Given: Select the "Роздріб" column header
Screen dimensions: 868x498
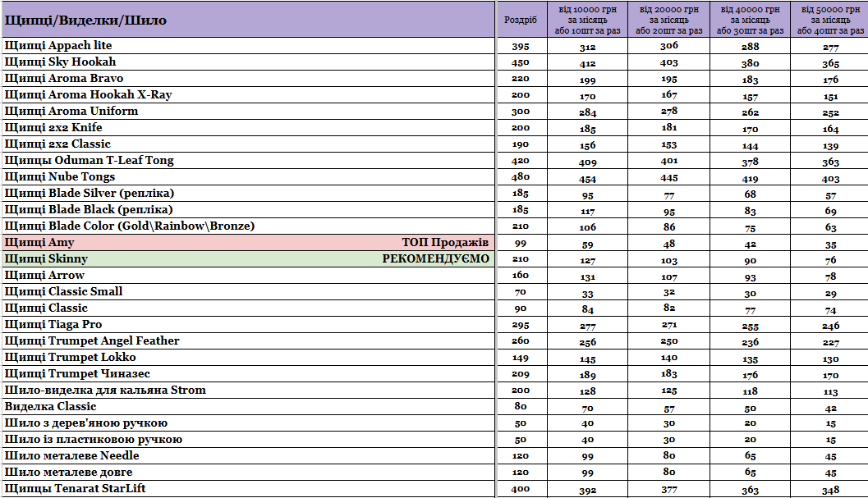Looking at the screenshot, I should pyautogui.click(x=521, y=20).
